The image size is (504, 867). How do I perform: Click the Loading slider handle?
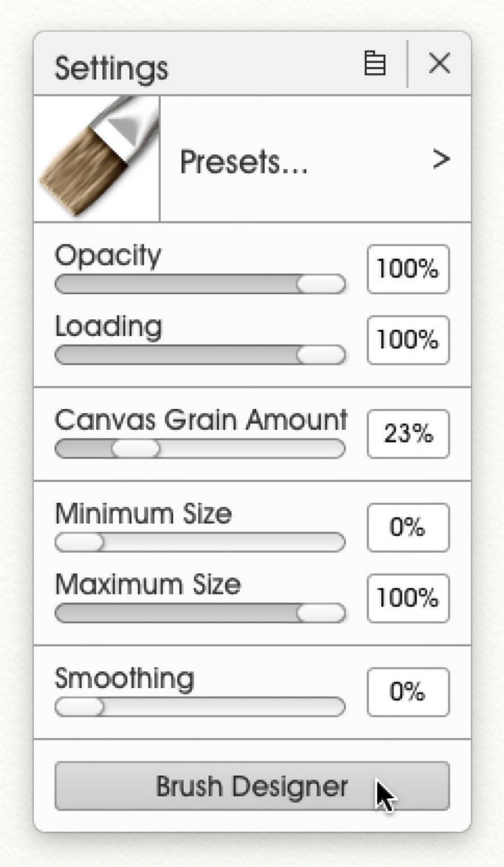tap(321, 356)
